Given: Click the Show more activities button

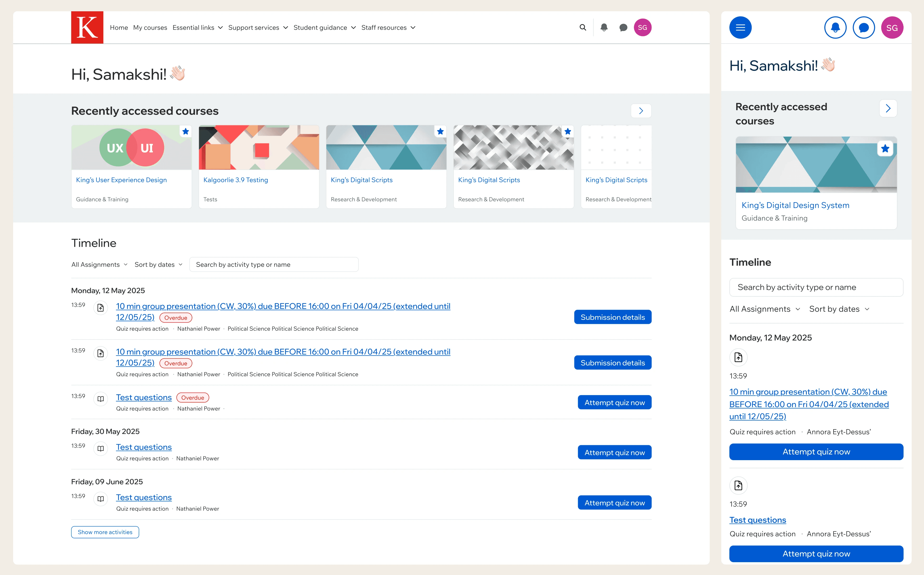Looking at the screenshot, I should (x=105, y=532).
